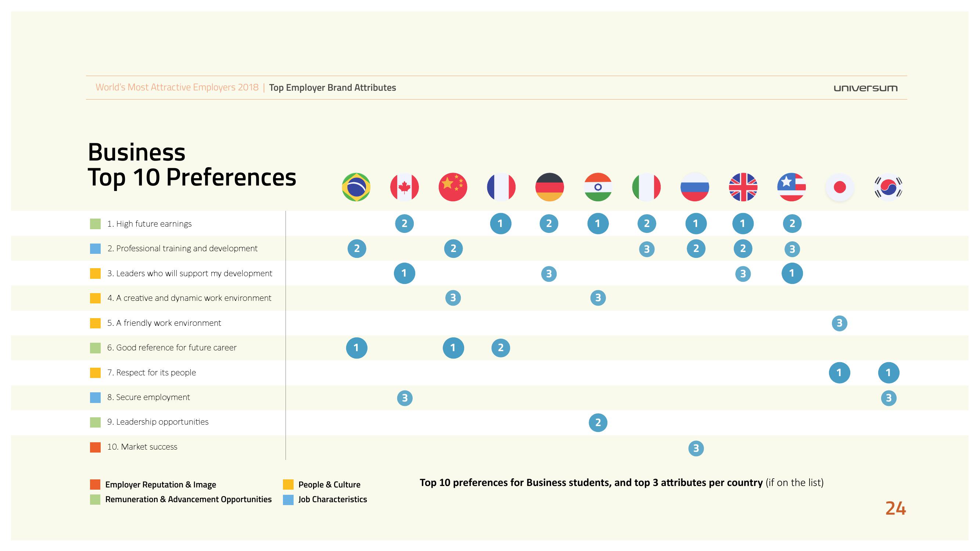Click the Top Employer Brand Attributes heading
The width and height of the screenshot is (980, 551).
tap(333, 88)
